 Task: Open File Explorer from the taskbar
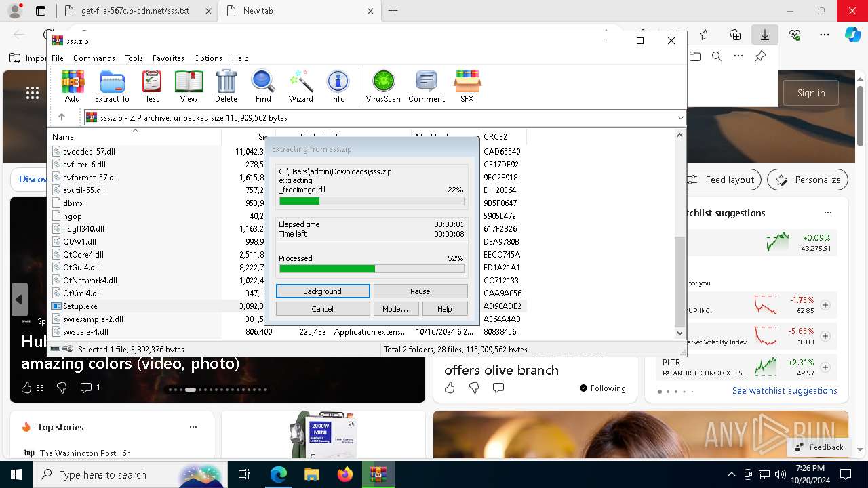(x=312, y=474)
